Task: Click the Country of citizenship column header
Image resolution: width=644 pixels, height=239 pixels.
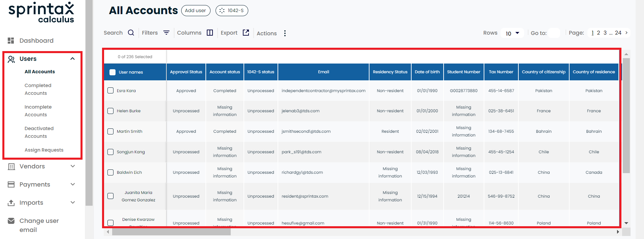Action: tap(544, 72)
